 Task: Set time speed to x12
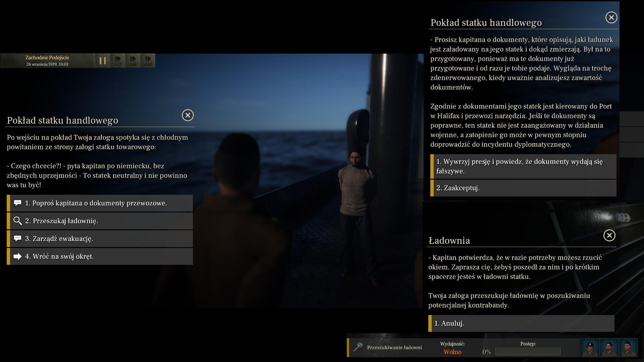(118, 61)
